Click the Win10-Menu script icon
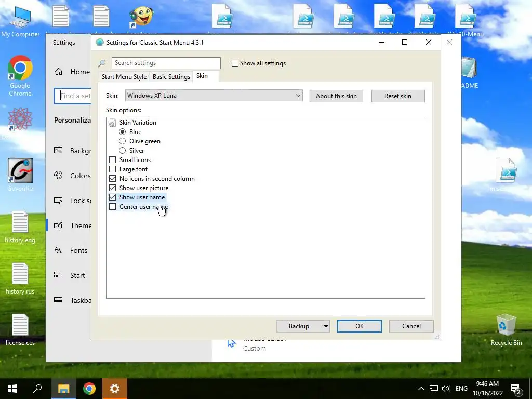 coord(465,17)
